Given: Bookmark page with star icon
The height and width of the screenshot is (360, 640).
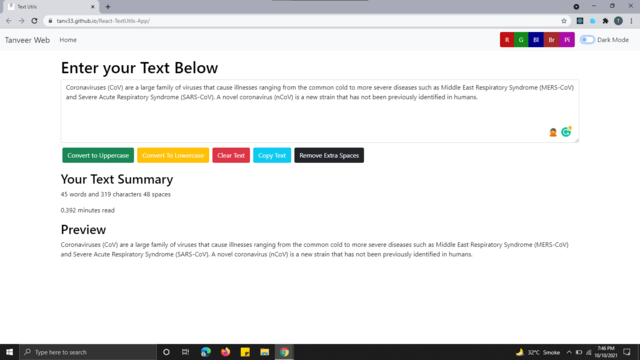Looking at the screenshot, I should pyautogui.click(x=564, y=21).
